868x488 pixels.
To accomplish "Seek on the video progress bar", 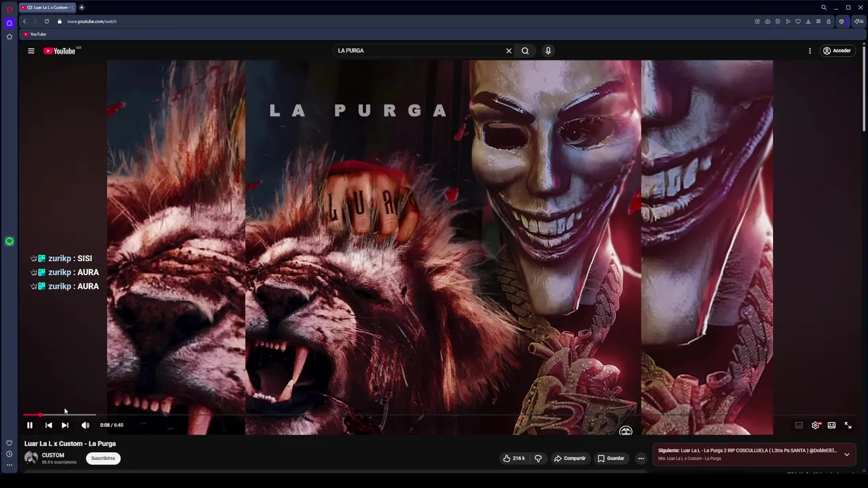I will point(441,414).
